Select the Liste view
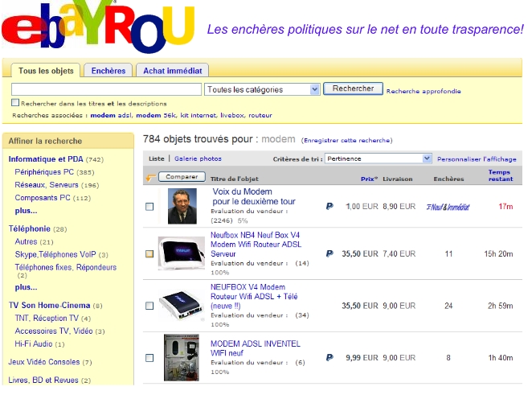This screenshot has height=399, width=532. pos(157,158)
